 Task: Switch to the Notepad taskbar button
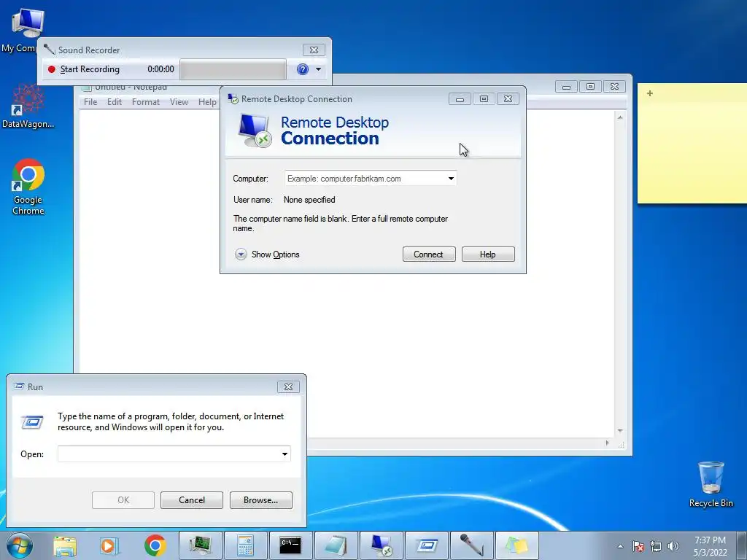point(336,545)
